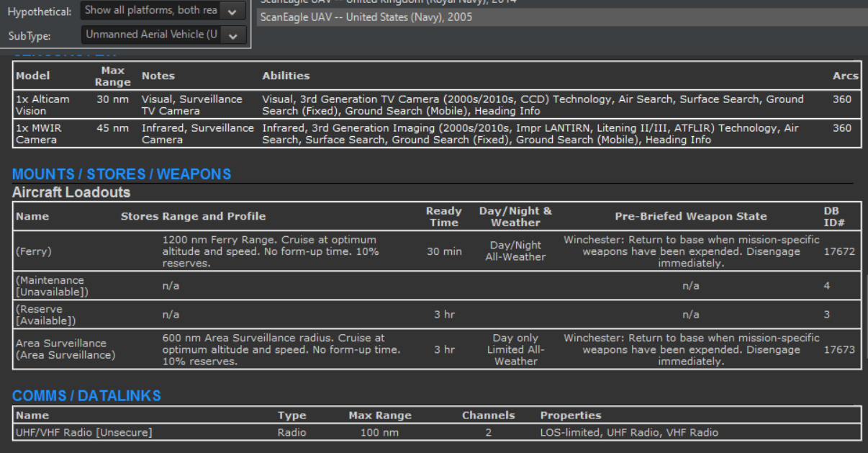Click DB ID 17673
868x453 pixels.
pos(839,349)
